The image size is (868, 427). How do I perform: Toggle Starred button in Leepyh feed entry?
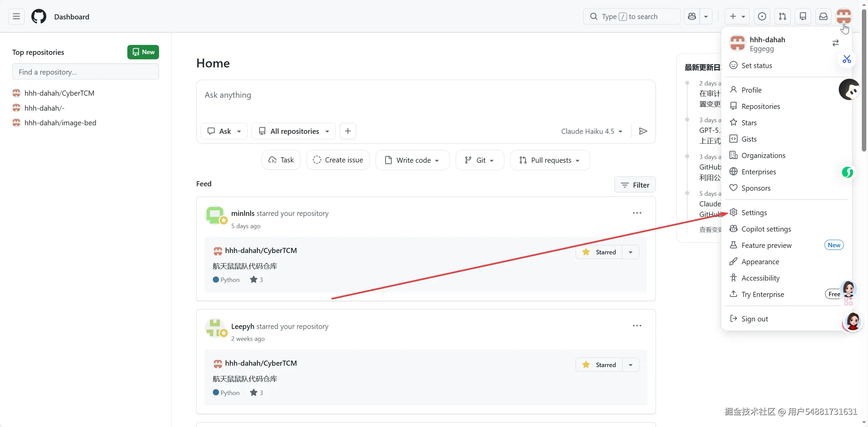point(599,365)
